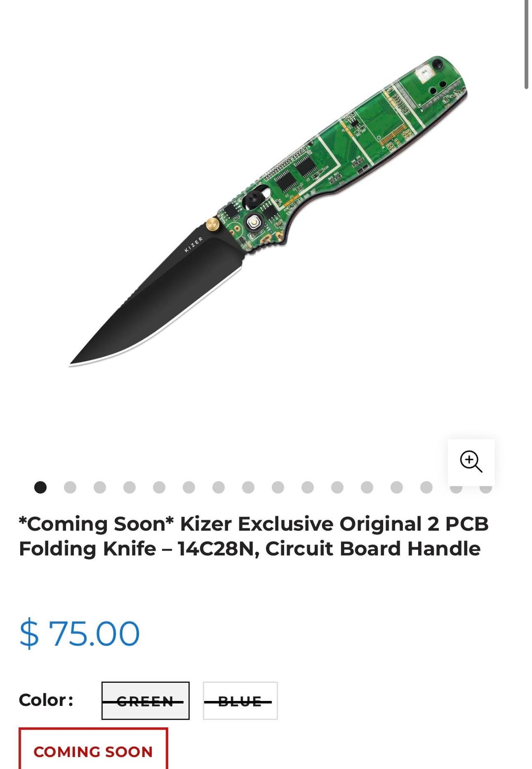Go to the second carousel dot
The image size is (532, 769).
(70, 487)
